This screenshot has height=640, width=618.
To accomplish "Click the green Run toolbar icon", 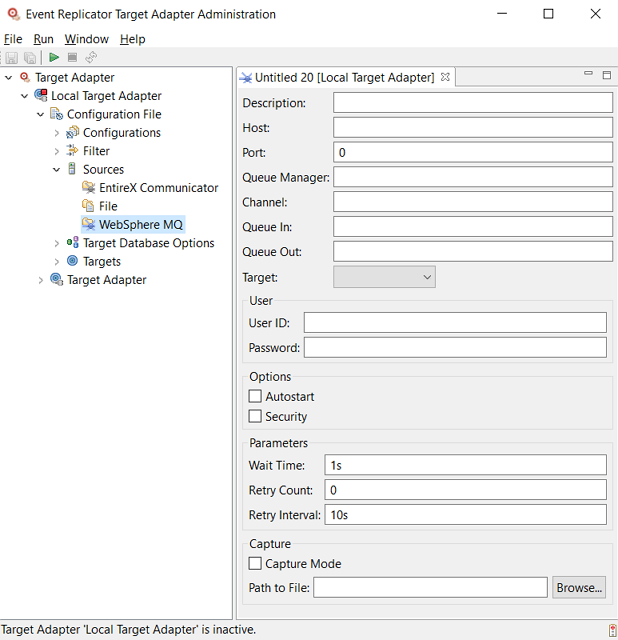I will (54, 58).
